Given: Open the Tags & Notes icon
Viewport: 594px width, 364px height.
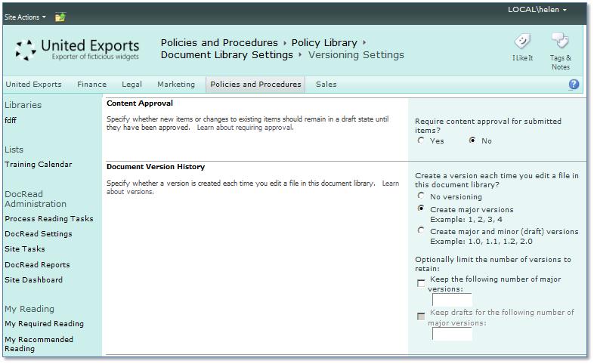Looking at the screenshot, I should tap(560, 42).
